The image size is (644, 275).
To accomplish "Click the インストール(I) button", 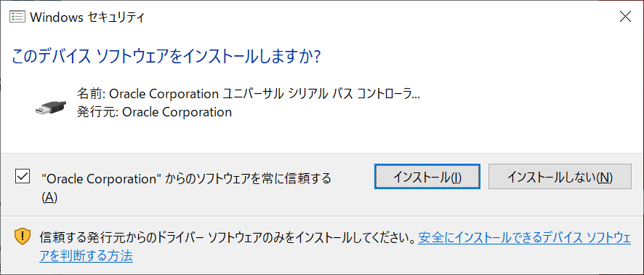I will tap(427, 177).
